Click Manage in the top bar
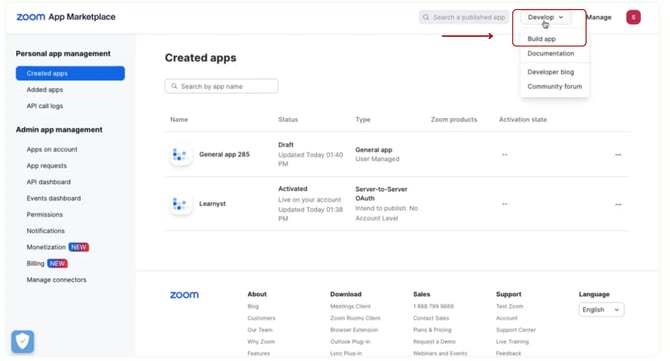Screen dimensions: 670x361 pyautogui.click(x=599, y=17)
